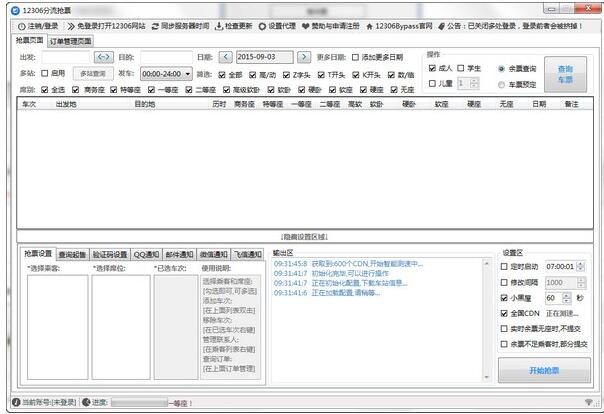Expand the 发车 time range dropdown
The image size is (604, 414).
point(188,74)
